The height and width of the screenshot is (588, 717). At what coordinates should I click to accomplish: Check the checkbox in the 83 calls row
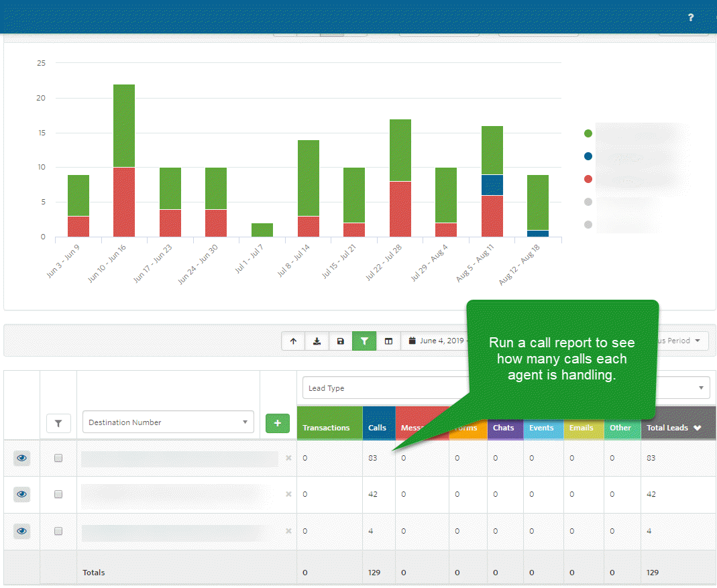(58, 458)
